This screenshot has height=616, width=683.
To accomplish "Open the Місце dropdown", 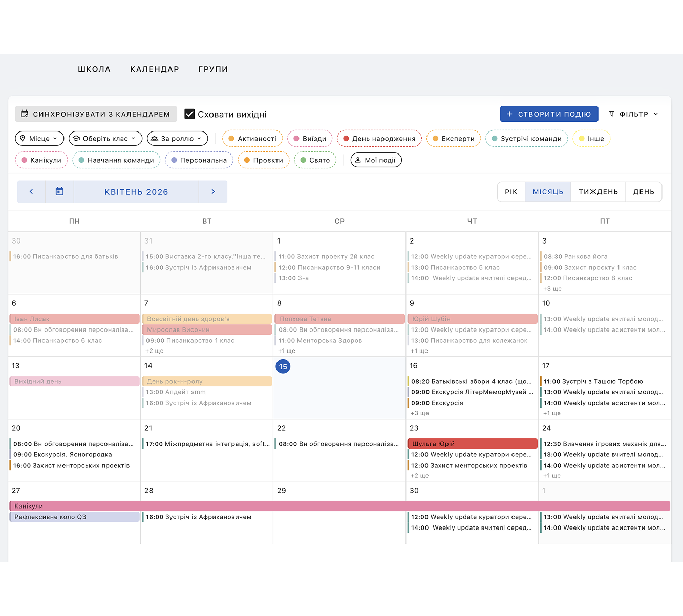I will (39, 139).
